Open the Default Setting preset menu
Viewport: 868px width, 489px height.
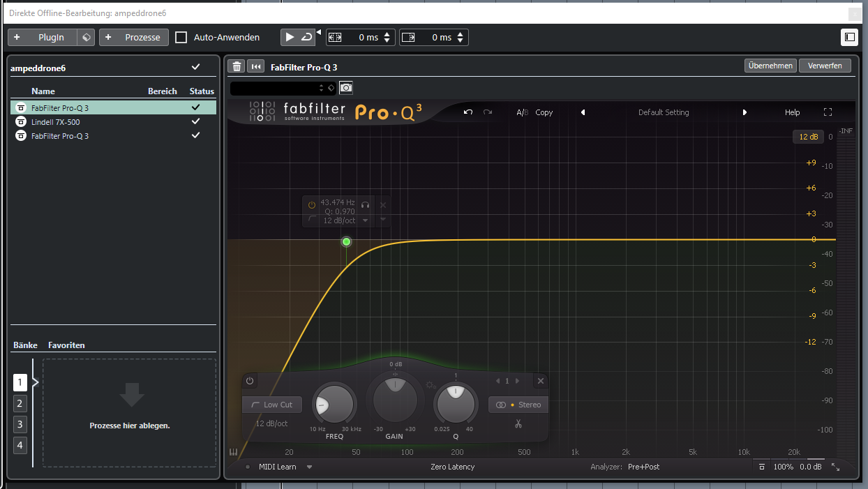pyautogui.click(x=664, y=112)
